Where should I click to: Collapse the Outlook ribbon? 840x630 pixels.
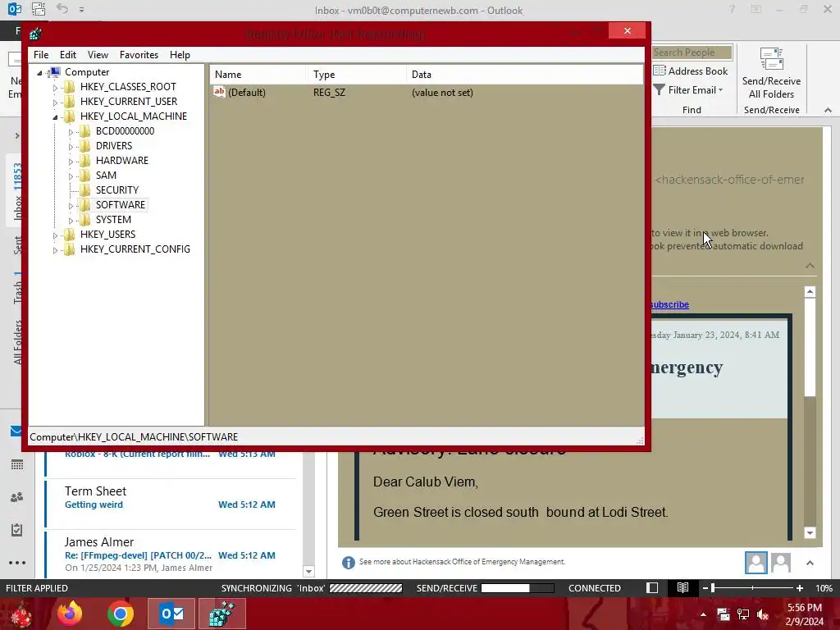point(828,110)
